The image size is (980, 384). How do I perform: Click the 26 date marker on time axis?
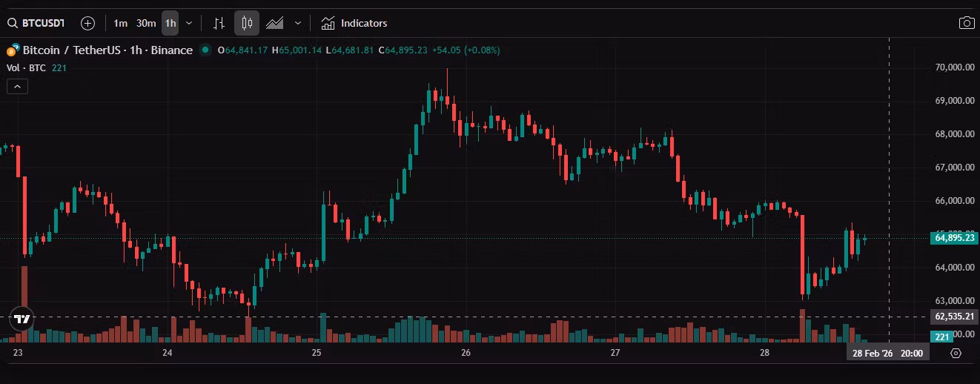point(466,354)
